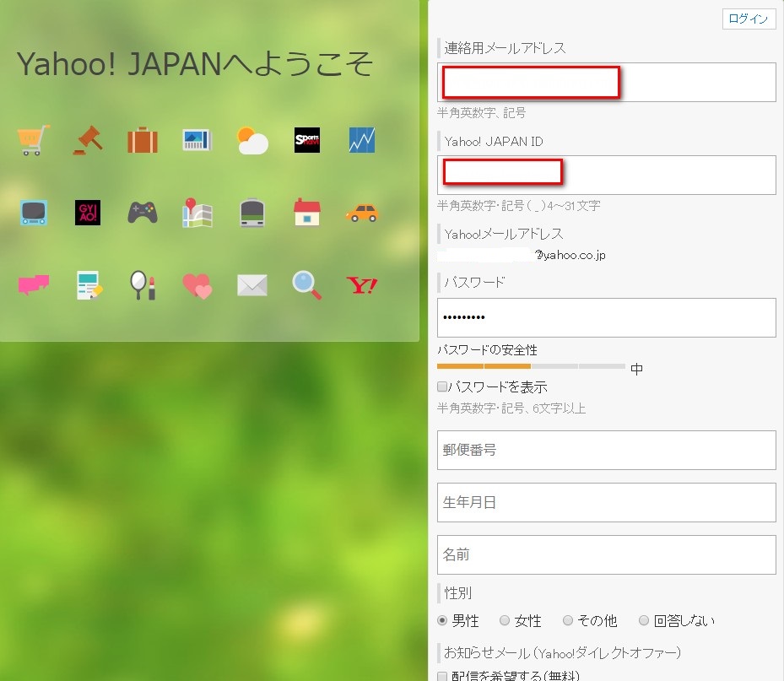
Task: Open the news newspaper icon
Action: pyautogui.click(x=197, y=140)
